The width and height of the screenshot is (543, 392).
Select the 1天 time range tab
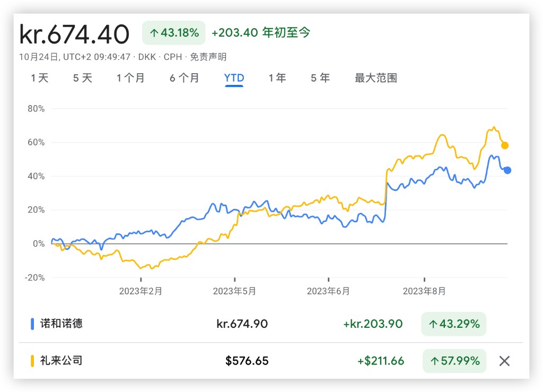coord(40,79)
